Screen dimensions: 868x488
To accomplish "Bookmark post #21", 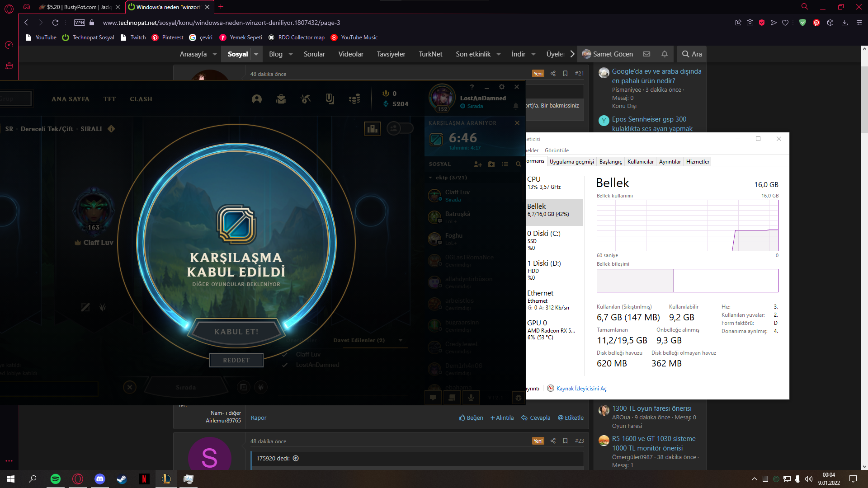I will point(565,74).
